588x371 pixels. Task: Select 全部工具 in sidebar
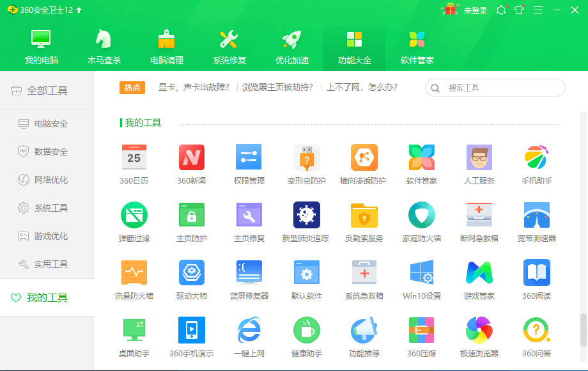point(47,90)
